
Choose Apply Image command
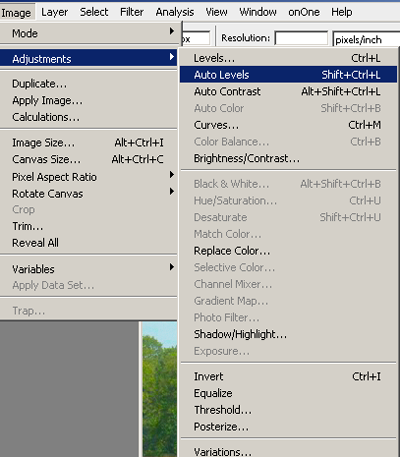pyautogui.click(x=89, y=100)
